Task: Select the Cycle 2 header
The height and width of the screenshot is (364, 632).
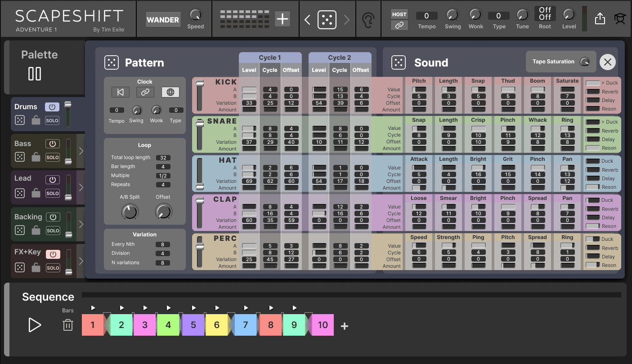Action: tap(340, 58)
